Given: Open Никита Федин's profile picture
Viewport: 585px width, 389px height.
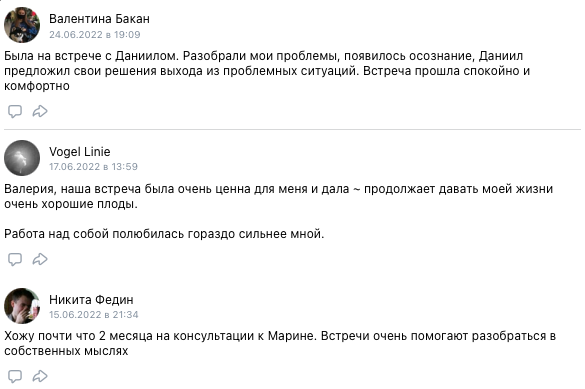Looking at the screenshot, I should [x=22, y=306].
